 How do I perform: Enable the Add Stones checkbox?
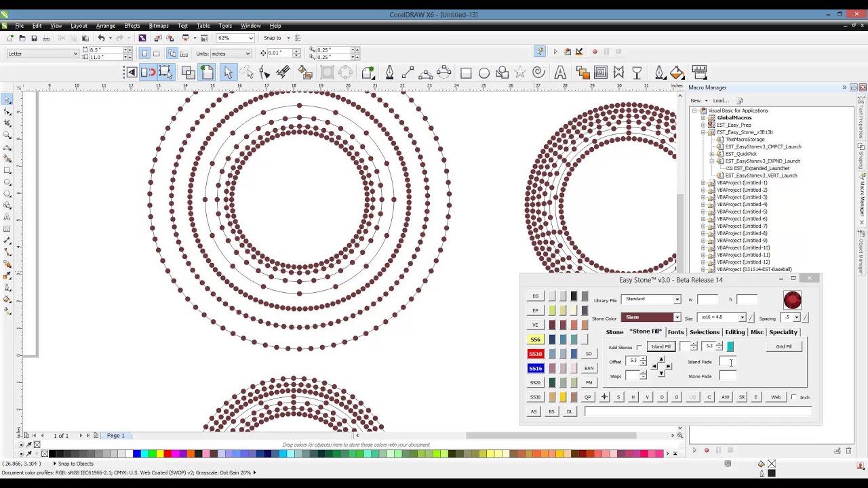[x=639, y=348]
